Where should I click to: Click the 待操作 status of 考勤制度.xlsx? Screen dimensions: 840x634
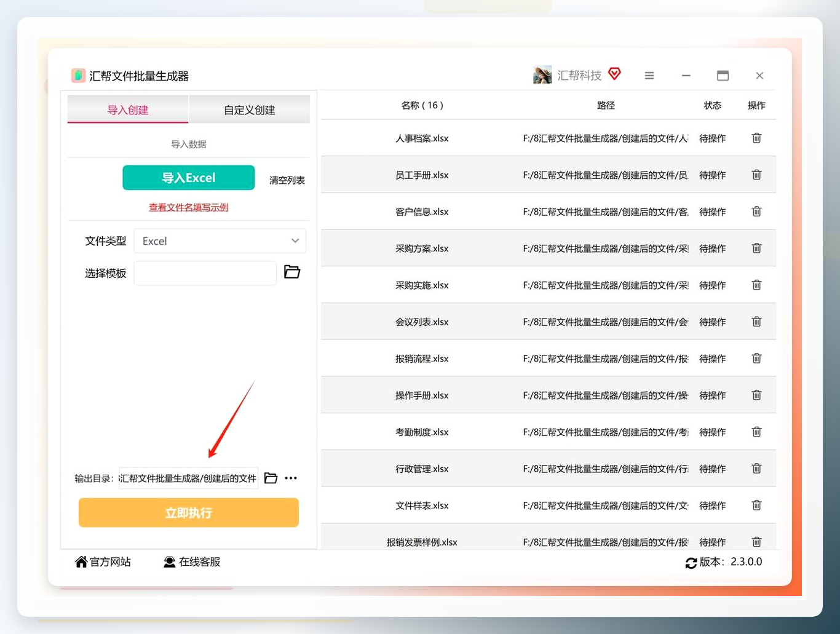coord(713,432)
